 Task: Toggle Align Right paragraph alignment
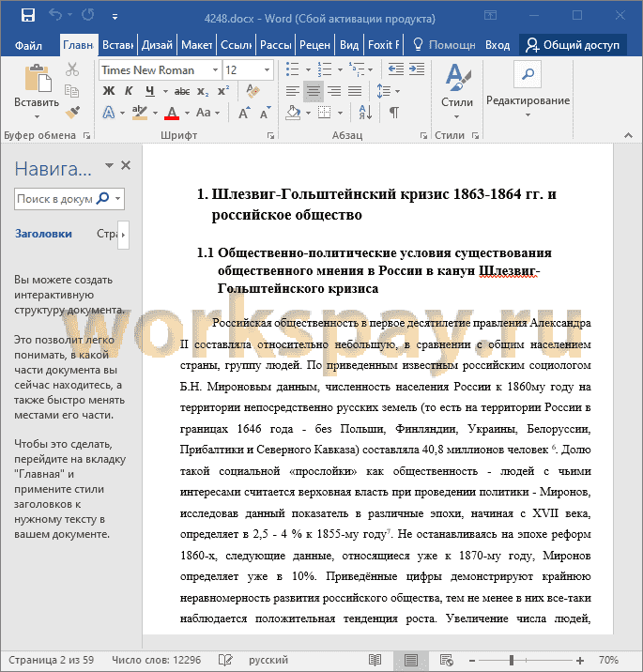(334, 91)
